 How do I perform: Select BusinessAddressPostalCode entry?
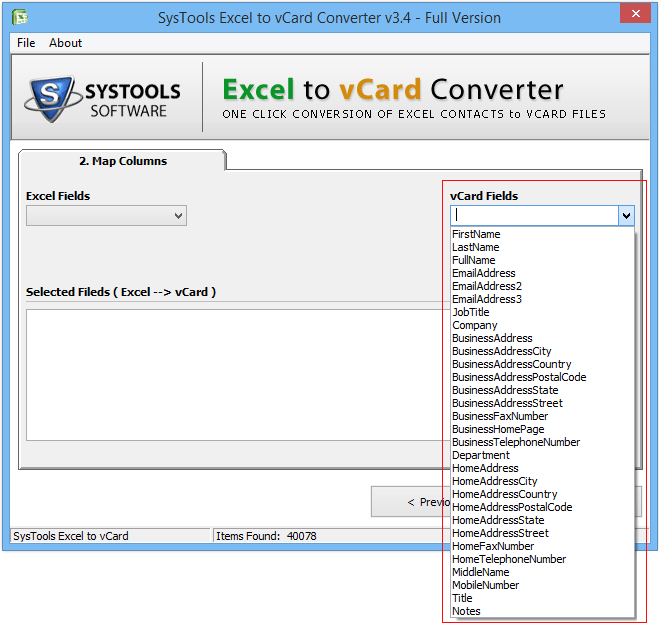click(x=542, y=377)
